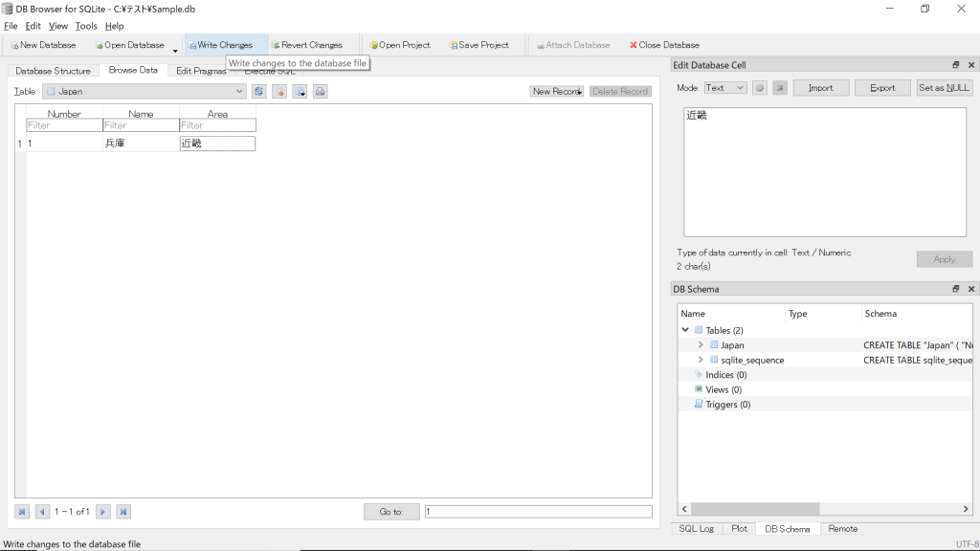The height and width of the screenshot is (551, 980).
Task: Open the File menu
Action: (11, 26)
